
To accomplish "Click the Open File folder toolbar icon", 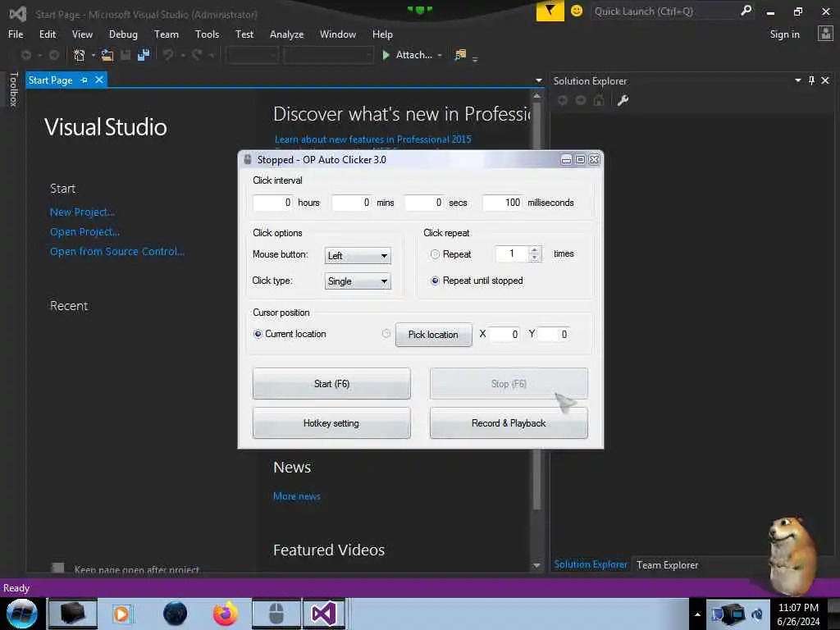I will point(107,55).
